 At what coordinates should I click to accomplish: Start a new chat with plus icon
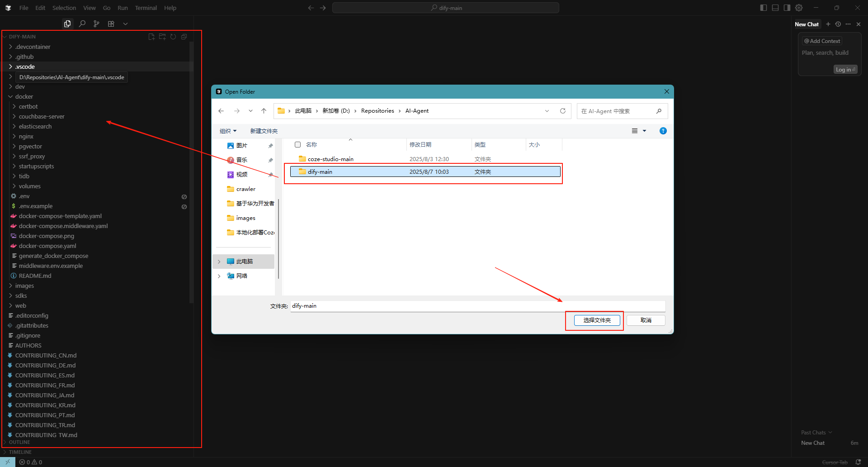click(x=828, y=24)
